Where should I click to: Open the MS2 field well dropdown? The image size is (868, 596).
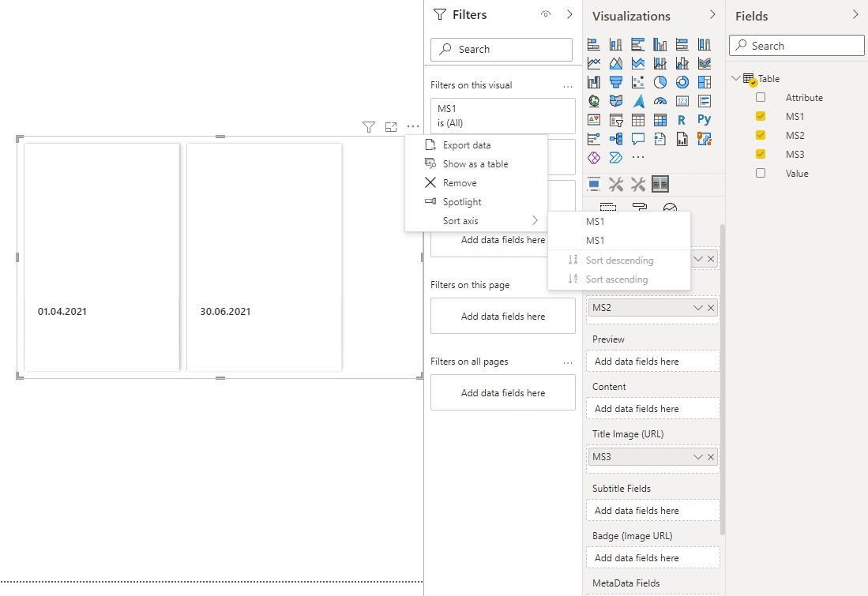tap(697, 308)
